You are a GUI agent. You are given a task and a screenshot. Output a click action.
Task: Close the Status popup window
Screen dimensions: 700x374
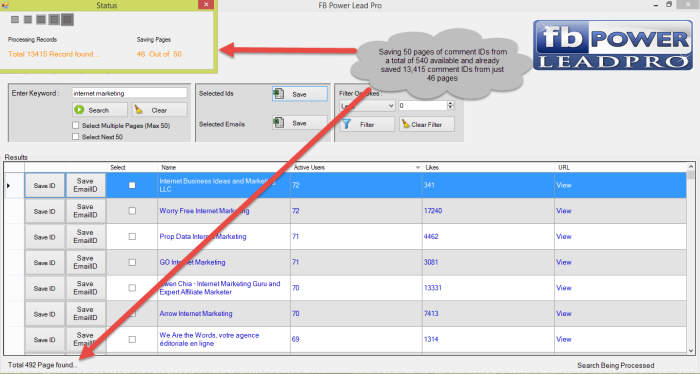(206, 4)
